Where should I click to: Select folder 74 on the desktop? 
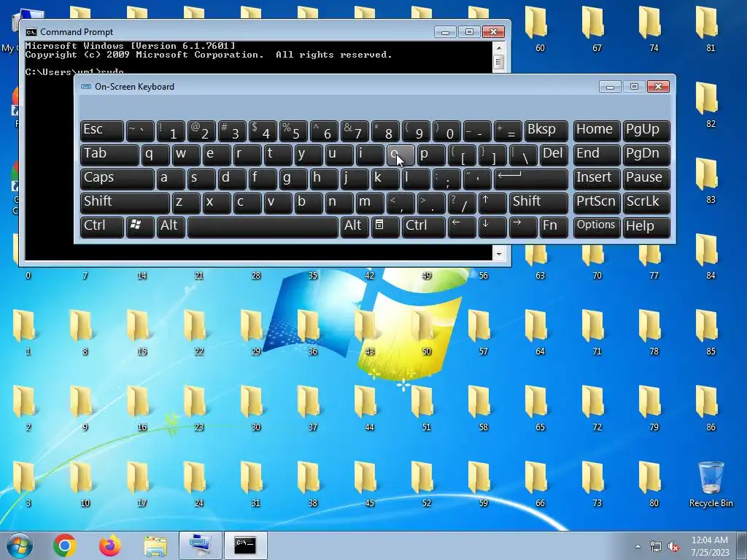coord(650,28)
